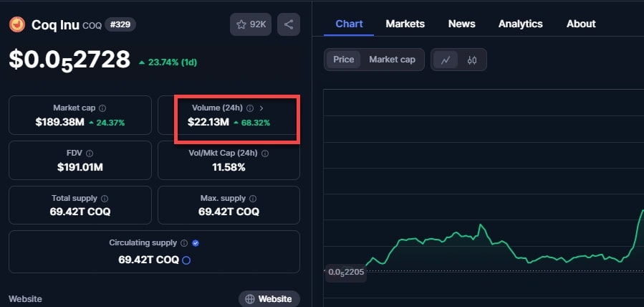Select the Price toggle option
Screen dimensions: 644x307
point(344,60)
